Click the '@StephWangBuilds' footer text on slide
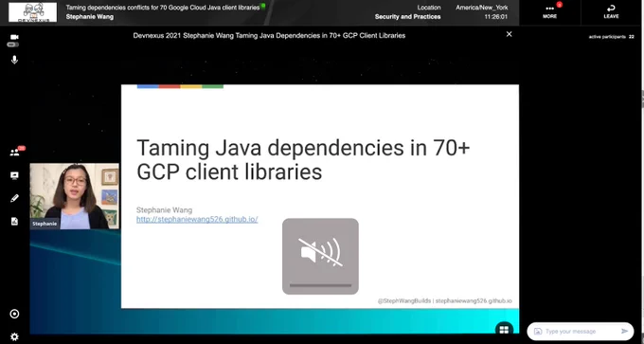 (403, 300)
